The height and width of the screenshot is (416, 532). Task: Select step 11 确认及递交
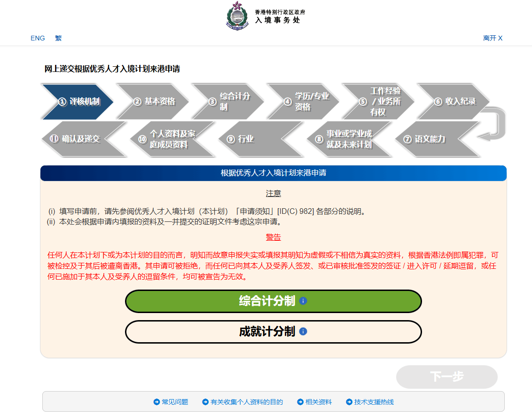[84, 139]
